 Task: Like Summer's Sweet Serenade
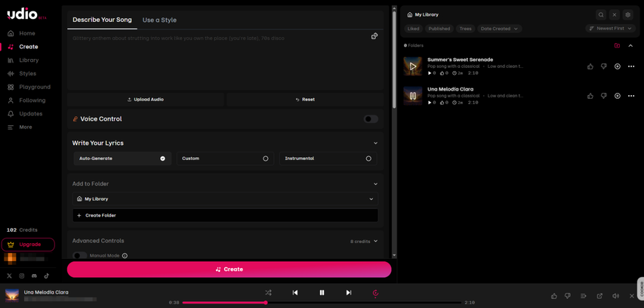coord(590,66)
